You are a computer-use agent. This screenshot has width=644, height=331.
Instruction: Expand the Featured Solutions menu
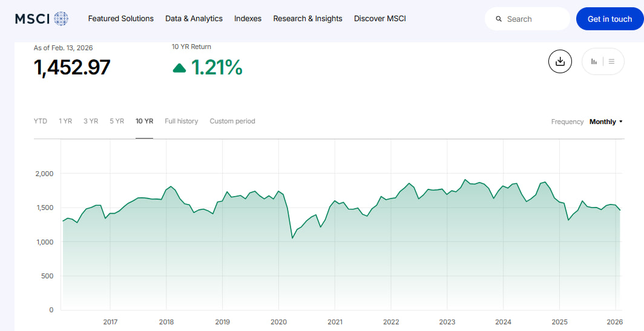[x=121, y=19]
